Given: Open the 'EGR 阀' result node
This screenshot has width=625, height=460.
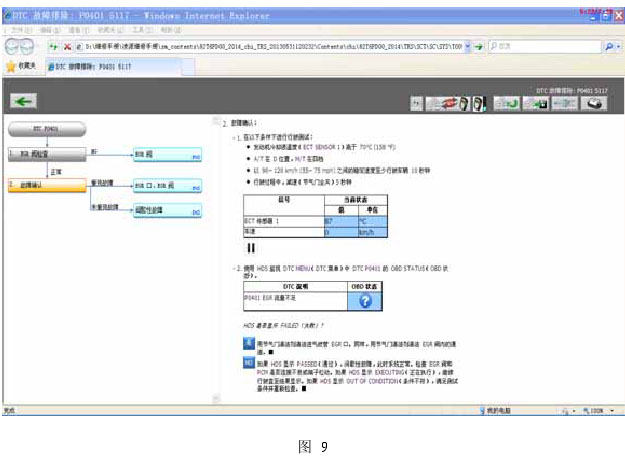Looking at the screenshot, I should pyautogui.click(x=166, y=156).
